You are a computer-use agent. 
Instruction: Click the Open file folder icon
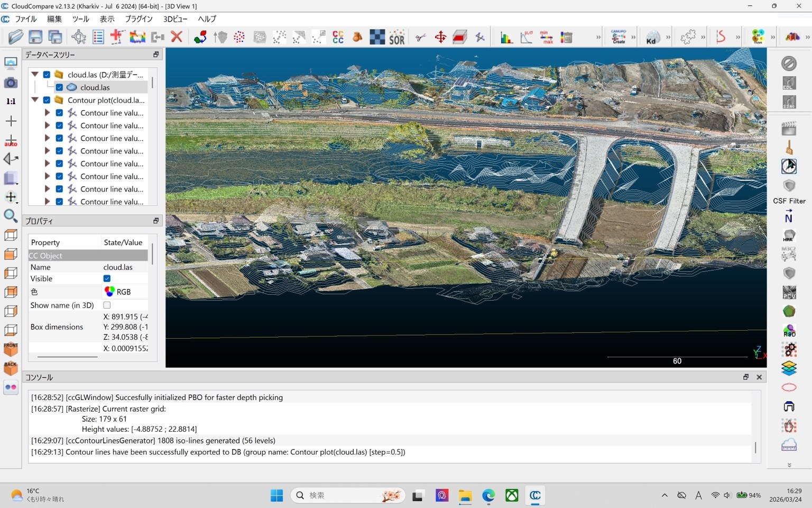coord(16,37)
